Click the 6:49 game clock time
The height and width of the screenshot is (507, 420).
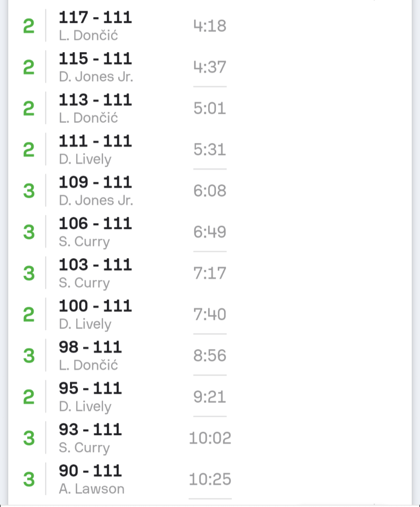click(x=210, y=232)
